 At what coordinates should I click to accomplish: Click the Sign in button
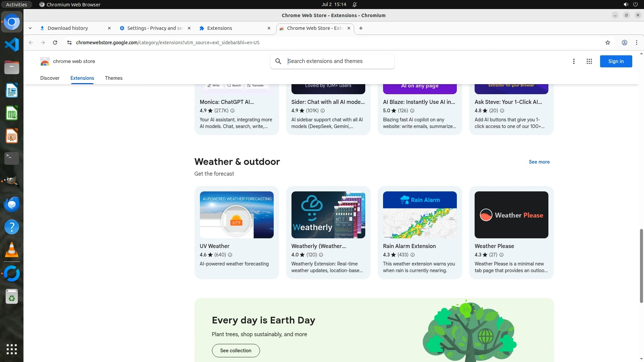tap(615, 61)
